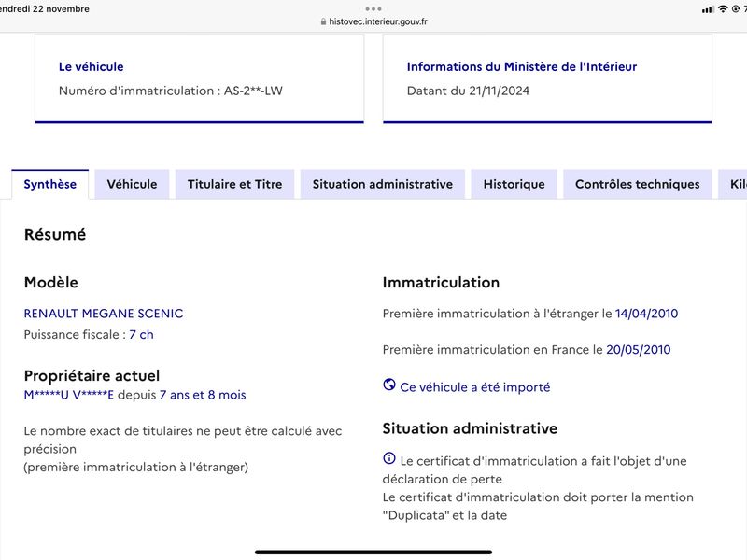Click registration number AS-2**-LW
This screenshot has width=747, height=560.
(253, 91)
